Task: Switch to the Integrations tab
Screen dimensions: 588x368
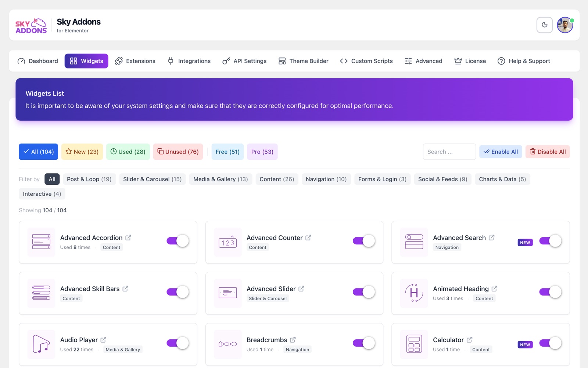Action: 189,61
